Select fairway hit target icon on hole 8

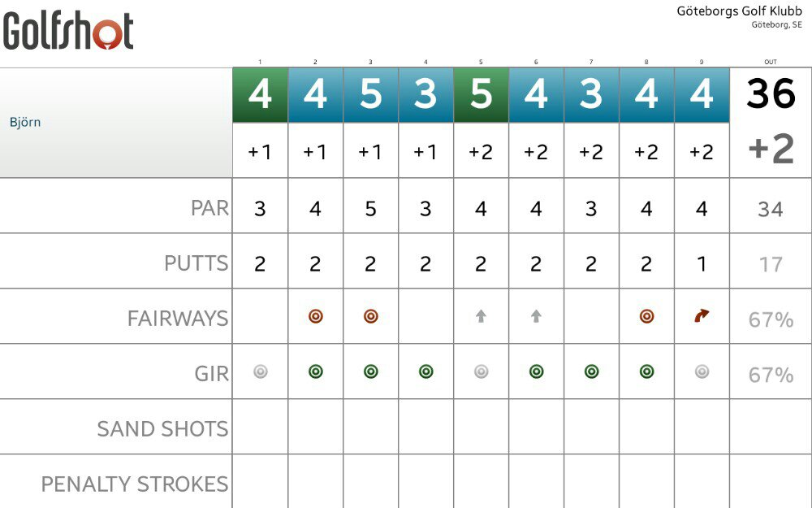pos(647,316)
